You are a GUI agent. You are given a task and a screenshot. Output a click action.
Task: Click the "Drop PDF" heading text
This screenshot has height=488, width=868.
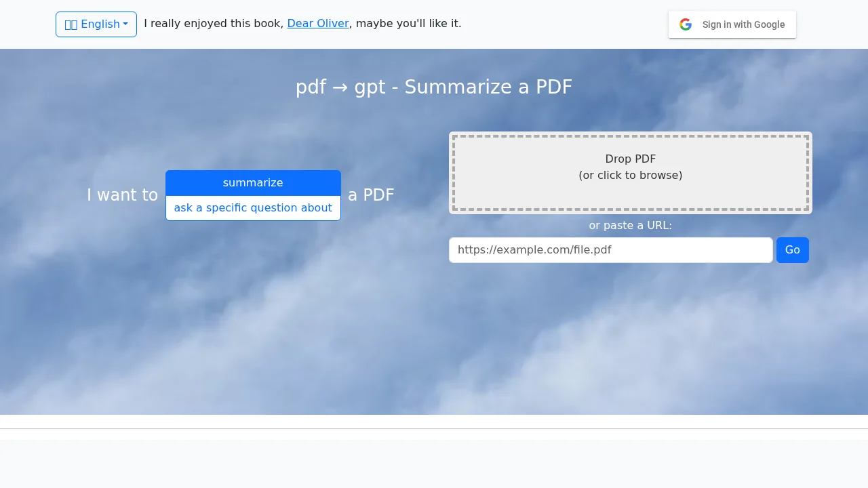point(630,159)
